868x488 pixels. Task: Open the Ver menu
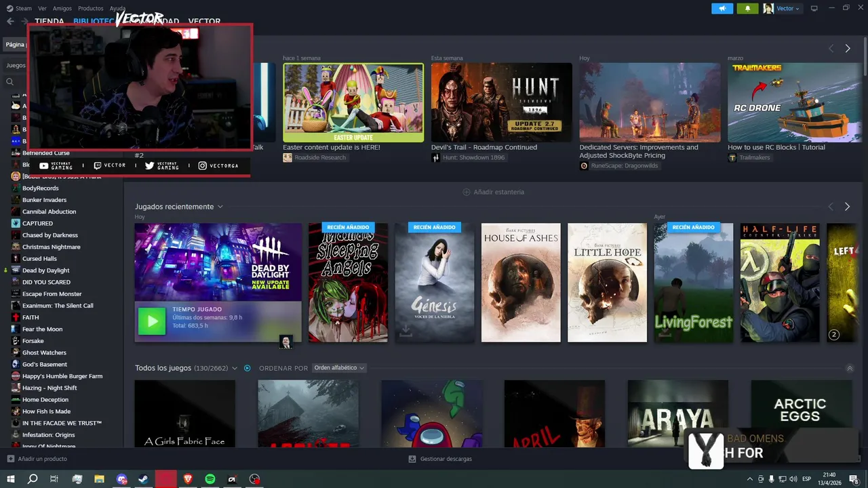click(x=43, y=8)
